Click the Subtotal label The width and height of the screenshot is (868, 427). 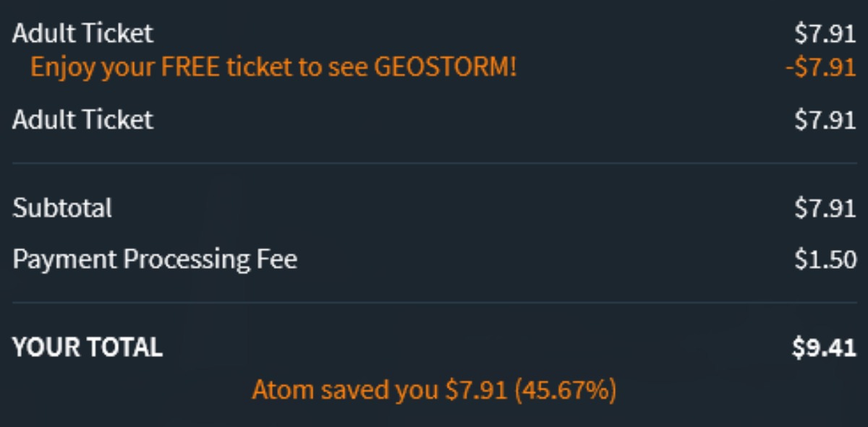point(62,209)
